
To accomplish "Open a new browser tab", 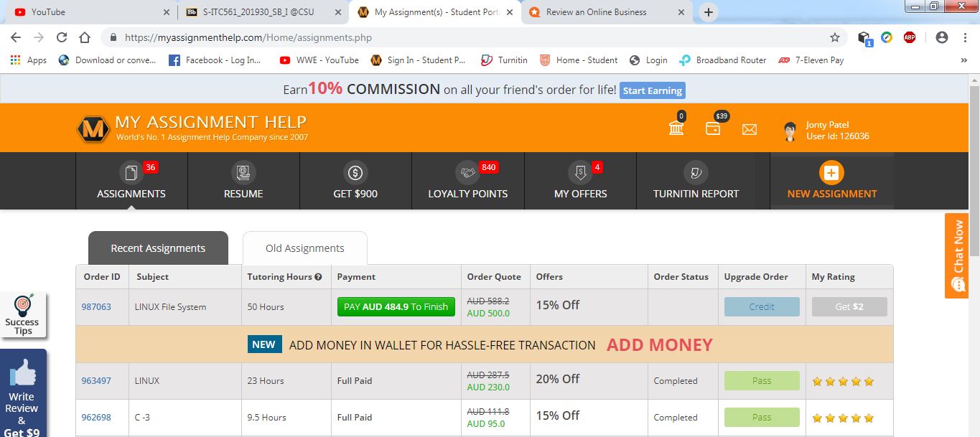I will click(709, 12).
